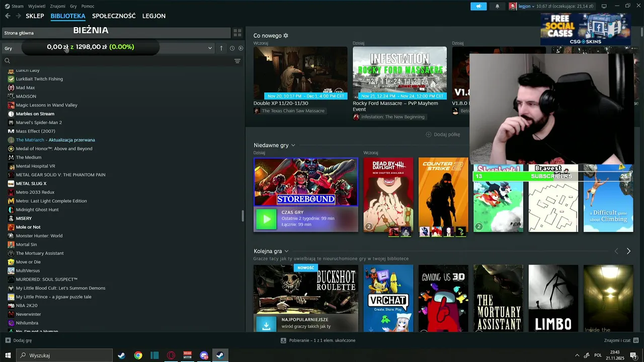The image size is (644, 362).
Task: Open Rocky Ford Massacre event thumbnail
Action: click(x=399, y=73)
